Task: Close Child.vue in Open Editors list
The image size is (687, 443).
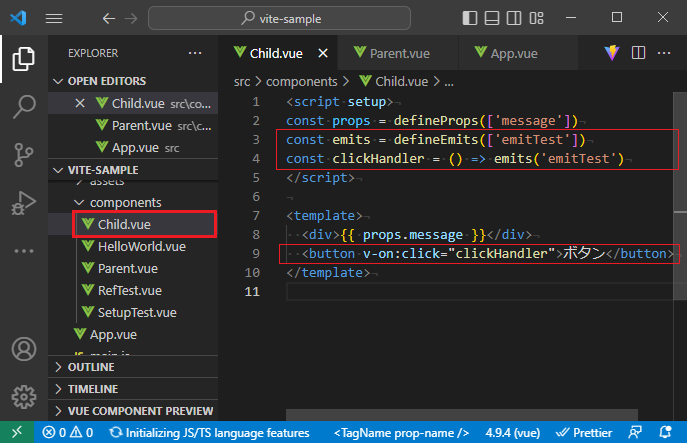Action: (x=80, y=103)
